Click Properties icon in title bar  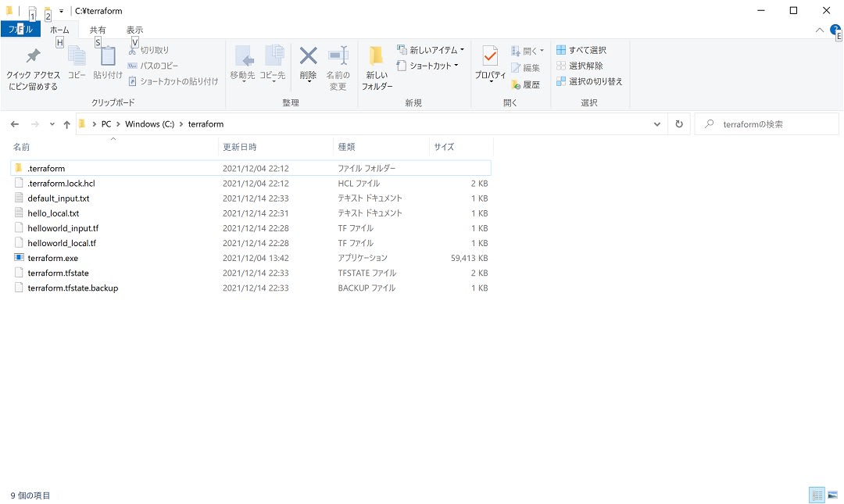click(x=32, y=11)
